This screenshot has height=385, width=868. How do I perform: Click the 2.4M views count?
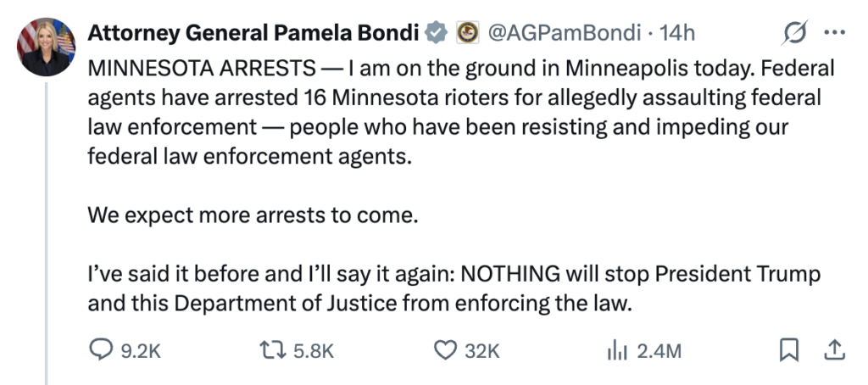[659, 350]
